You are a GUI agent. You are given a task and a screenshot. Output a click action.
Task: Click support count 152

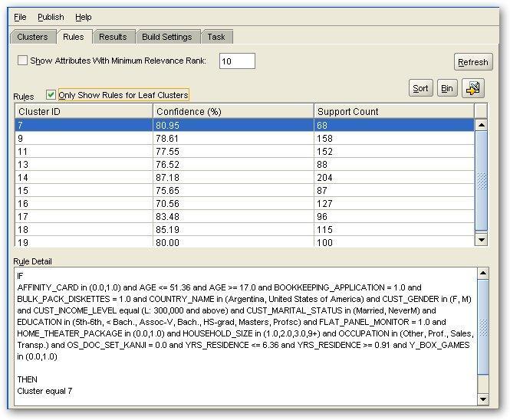pos(324,152)
